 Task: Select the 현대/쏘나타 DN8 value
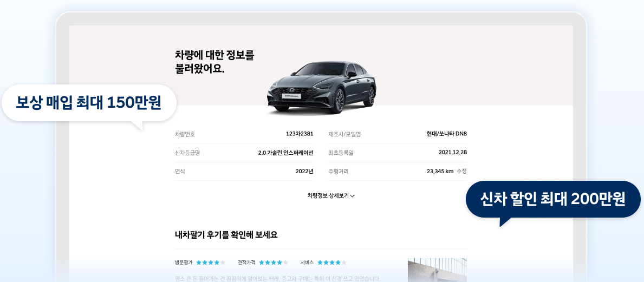click(x=446, y=134)
